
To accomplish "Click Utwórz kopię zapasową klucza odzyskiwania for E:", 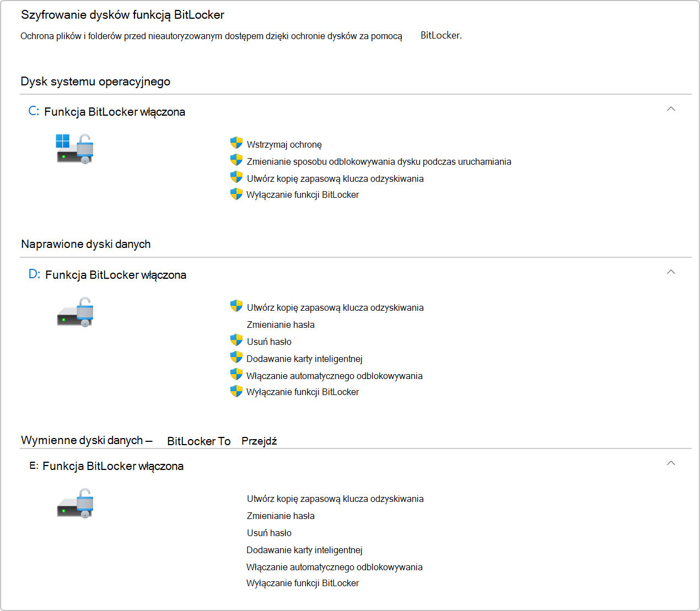I will pos(335,499).
